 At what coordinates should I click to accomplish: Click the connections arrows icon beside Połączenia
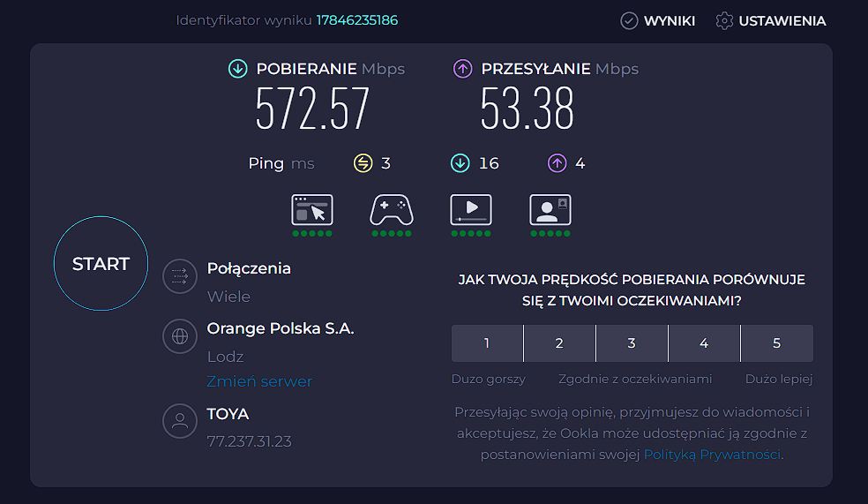click(180, 275)
